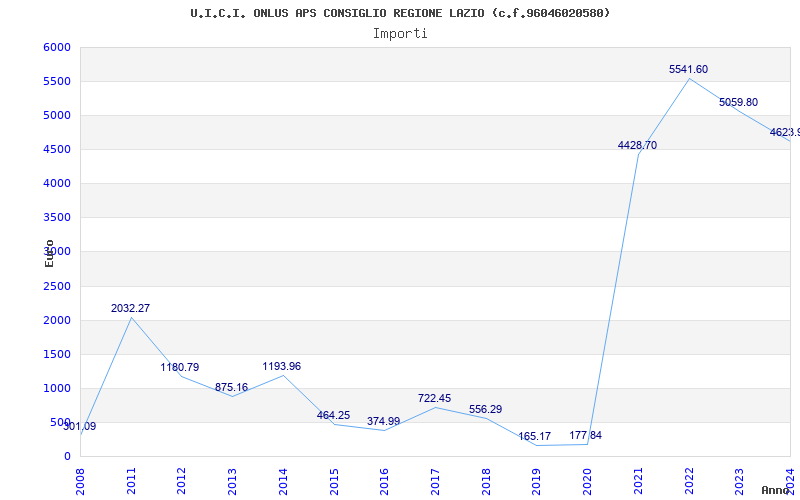The width and height of the screenshot is (800, 500).
Task: Click the Anno axis label
Action: (x=776, y=490)
